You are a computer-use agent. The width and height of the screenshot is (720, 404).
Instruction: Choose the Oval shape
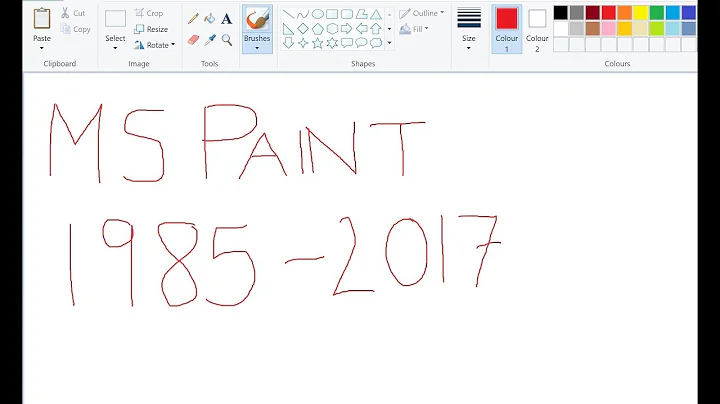pyautogui.click(x=318, y=14)
